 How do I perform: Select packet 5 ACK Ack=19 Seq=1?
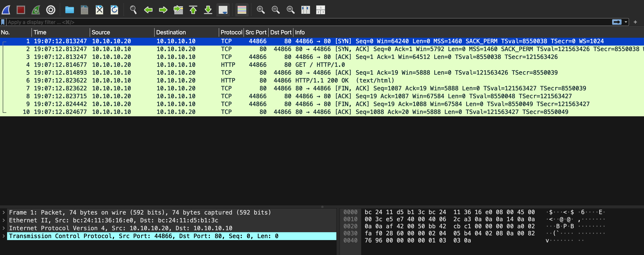point(322,73)
